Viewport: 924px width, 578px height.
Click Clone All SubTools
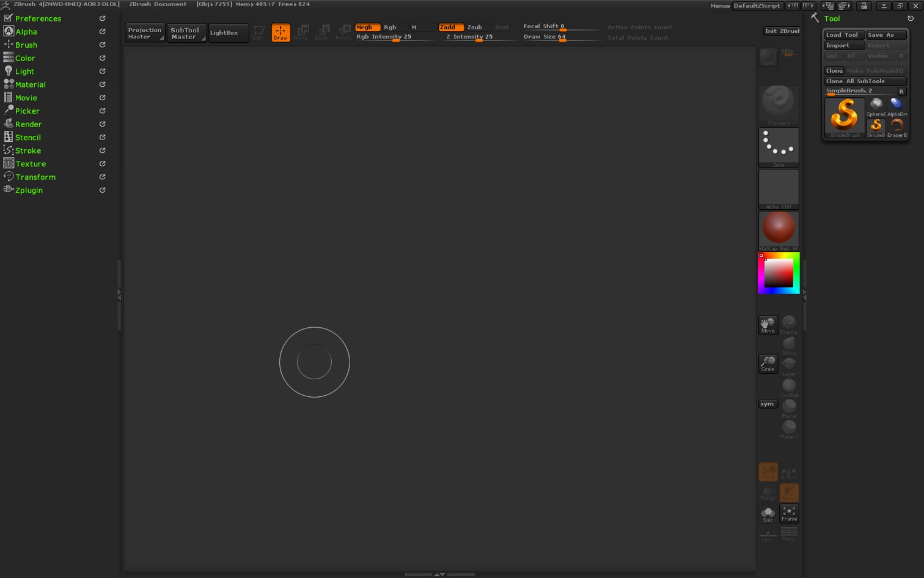[x=865, y=81]
